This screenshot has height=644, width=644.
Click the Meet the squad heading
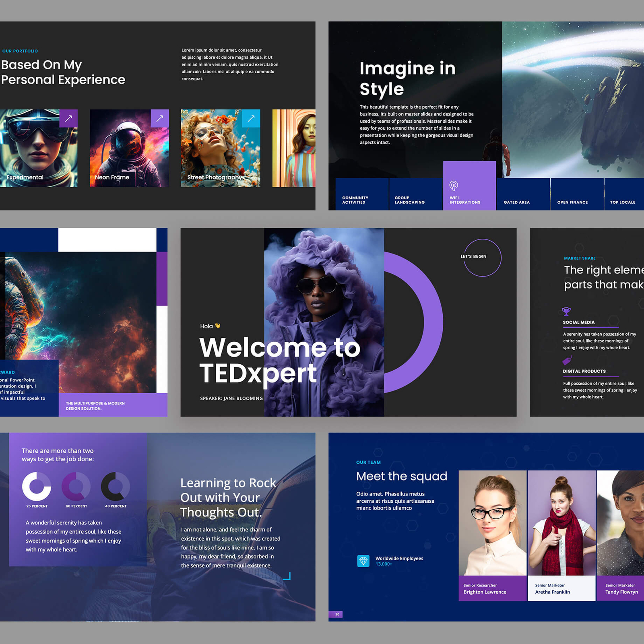tap(402, 476)
